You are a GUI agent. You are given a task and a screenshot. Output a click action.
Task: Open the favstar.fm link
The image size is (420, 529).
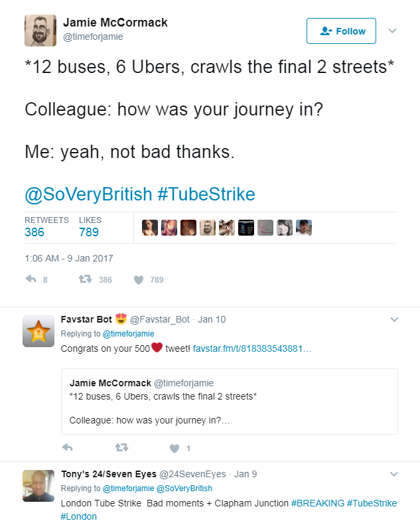251,348
